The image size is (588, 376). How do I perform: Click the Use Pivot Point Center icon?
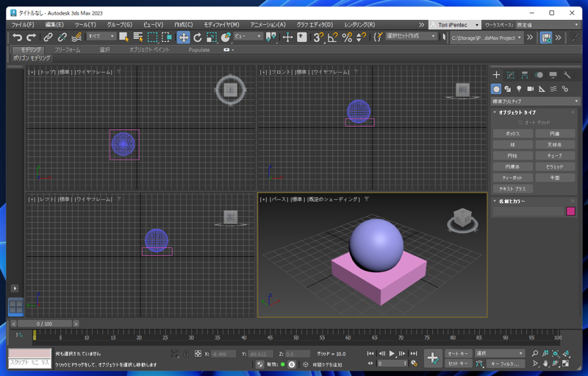click(x=270, y=37)
